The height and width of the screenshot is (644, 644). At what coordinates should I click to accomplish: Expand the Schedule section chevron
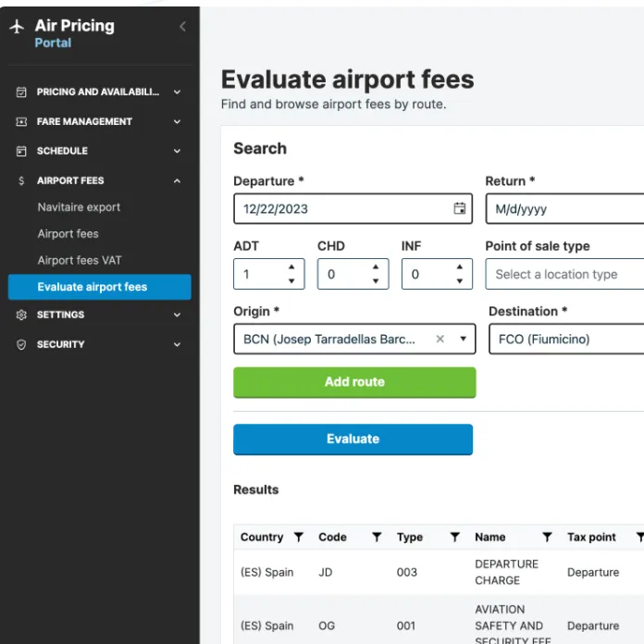(x=177, y=151)
